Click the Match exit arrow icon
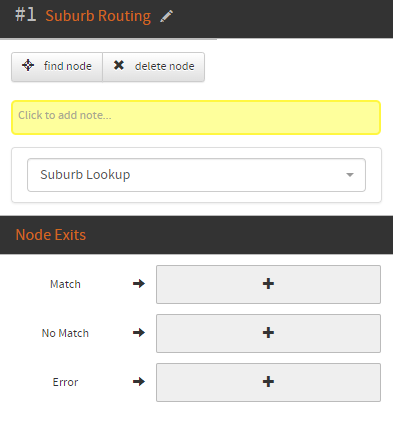This screenshot has height=430, width=393. coord(139,284)
